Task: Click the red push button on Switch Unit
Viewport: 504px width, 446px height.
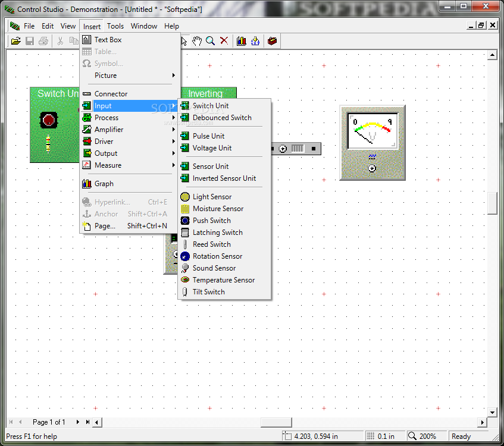Action: [49, 120]
